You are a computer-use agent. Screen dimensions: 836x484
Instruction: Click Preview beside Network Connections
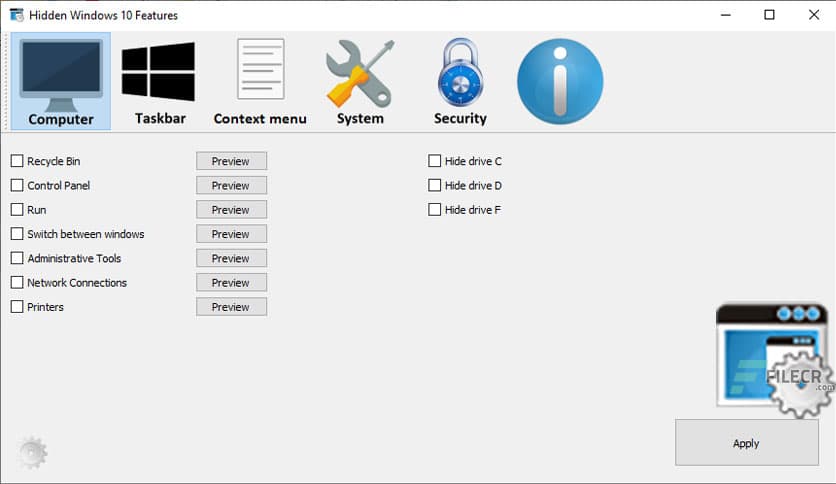tap(231, 283)
